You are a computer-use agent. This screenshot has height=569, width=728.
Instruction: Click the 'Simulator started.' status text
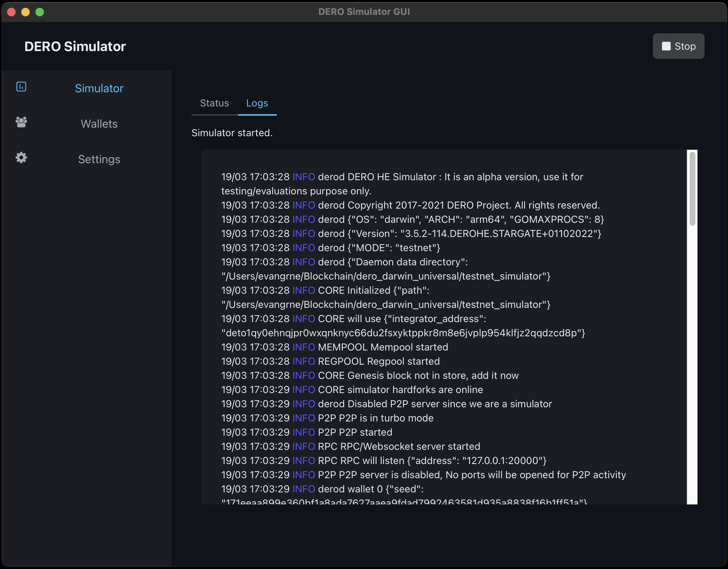[232, 133]
